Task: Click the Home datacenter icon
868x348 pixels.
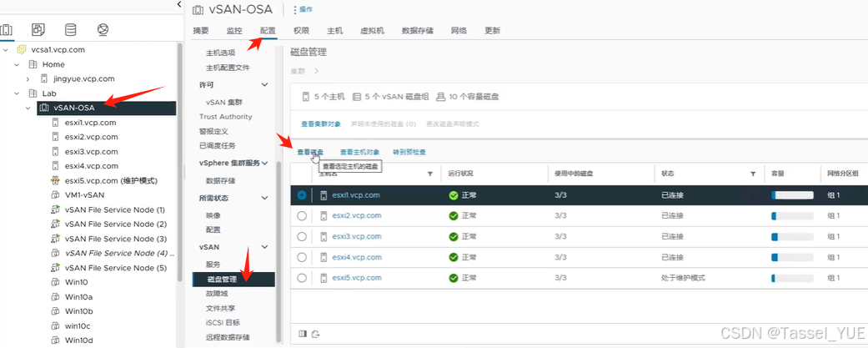Action: click(x=33, y=64)
